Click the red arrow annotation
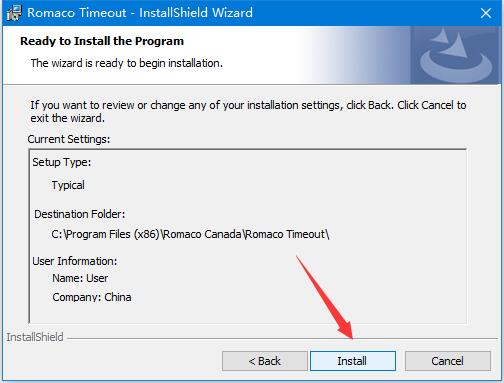This screenshot has height=383, width=504. pyautogui.click(x=324, y=297)
